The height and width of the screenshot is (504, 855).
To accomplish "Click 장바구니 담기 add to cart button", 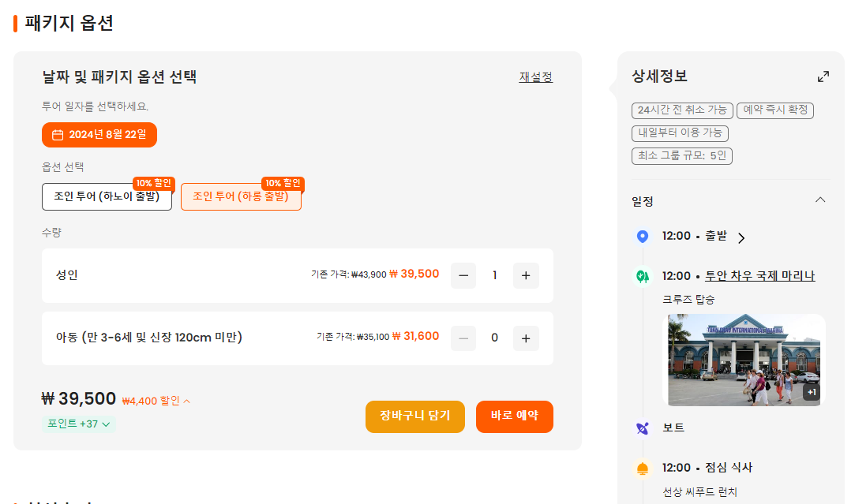I will pos(415,416).
